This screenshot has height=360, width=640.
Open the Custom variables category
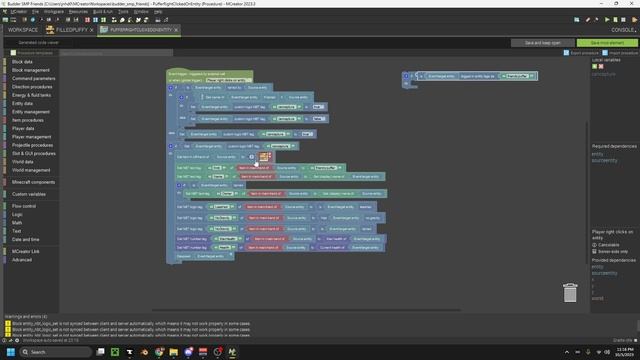[x=29, y=194]
